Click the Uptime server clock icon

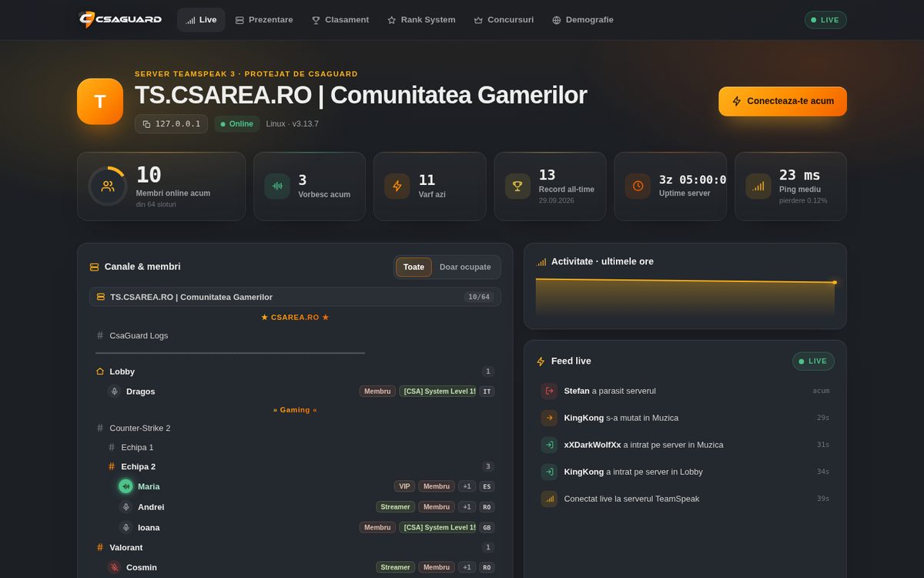pos(638,186)
